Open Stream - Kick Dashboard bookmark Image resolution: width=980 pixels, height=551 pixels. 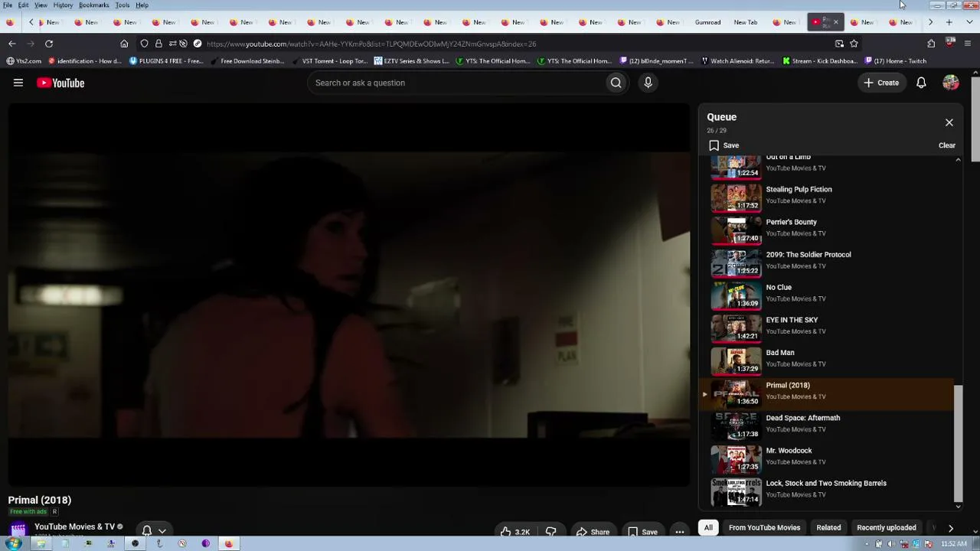819,61
